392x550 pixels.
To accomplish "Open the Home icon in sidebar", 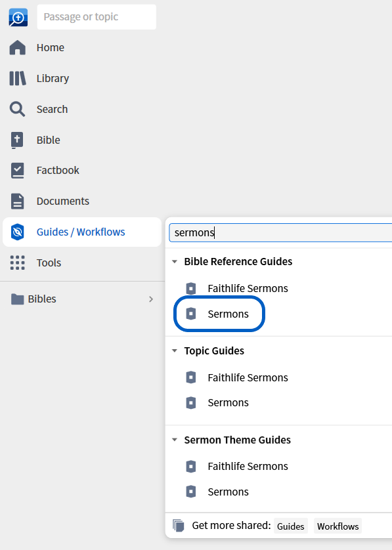I will point(18,47).
